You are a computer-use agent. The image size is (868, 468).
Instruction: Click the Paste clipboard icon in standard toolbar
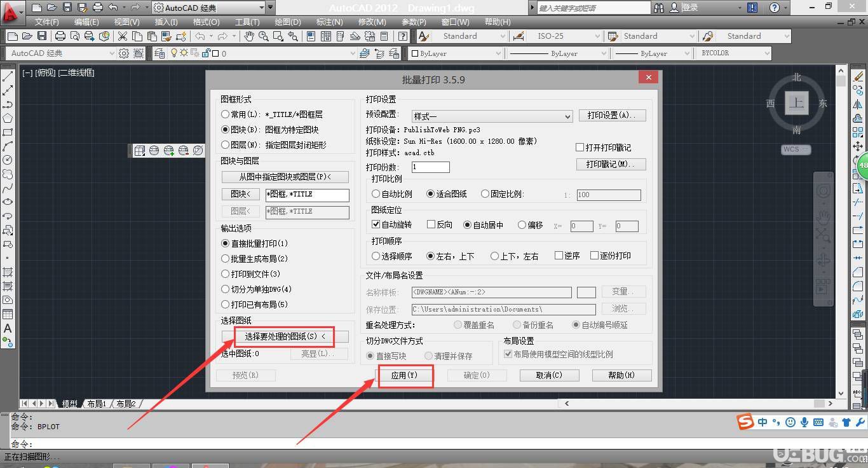pyautogui.click(x=152, y=36)
